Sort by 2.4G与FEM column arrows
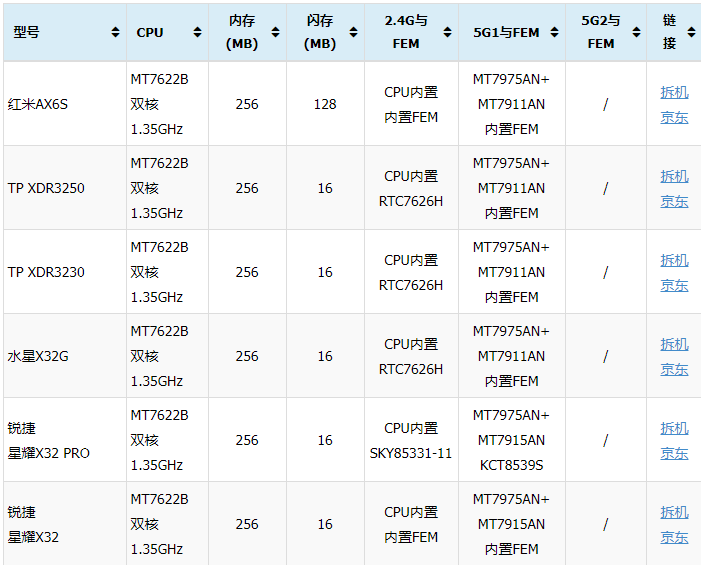Image resolution: width=701 pixels, height=565 pixels. tap(447, 32)
